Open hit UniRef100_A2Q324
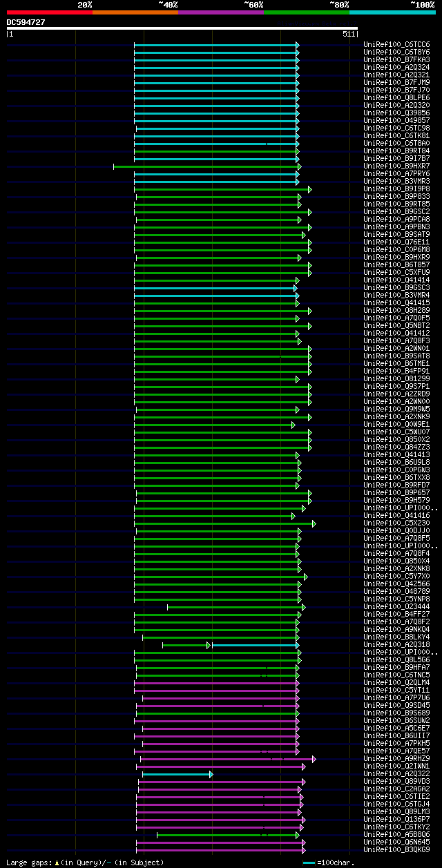This screenshot has width=442, height=868. coord(396,67)
